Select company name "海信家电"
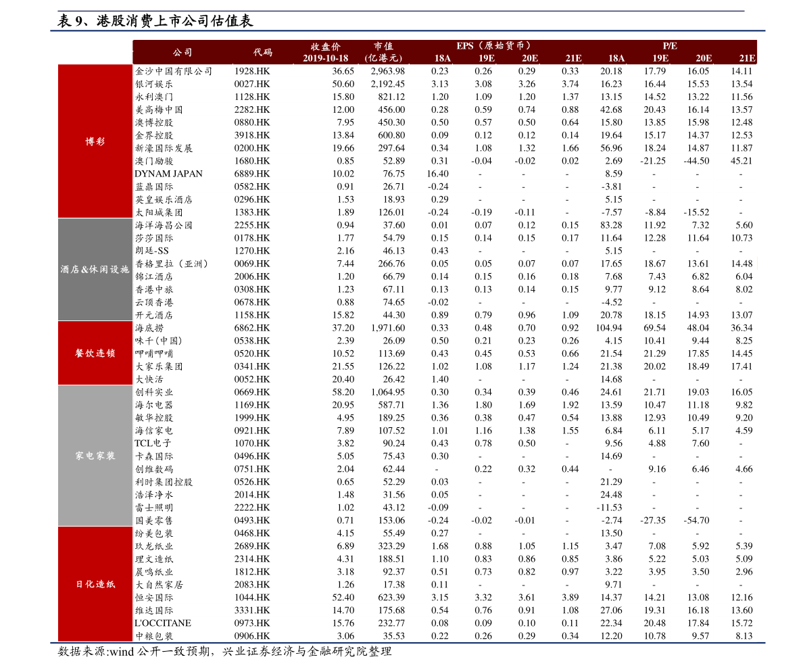This screenshot has height=672, width=805. coord(154,431)
